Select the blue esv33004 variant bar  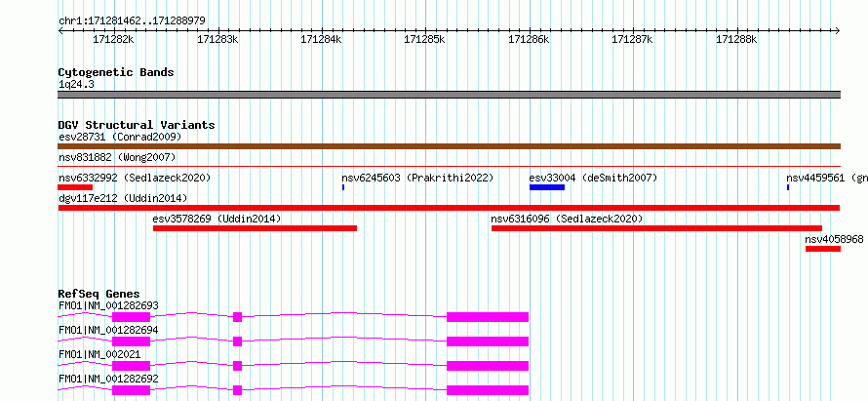pyautogui.click(x=547, y=187)
